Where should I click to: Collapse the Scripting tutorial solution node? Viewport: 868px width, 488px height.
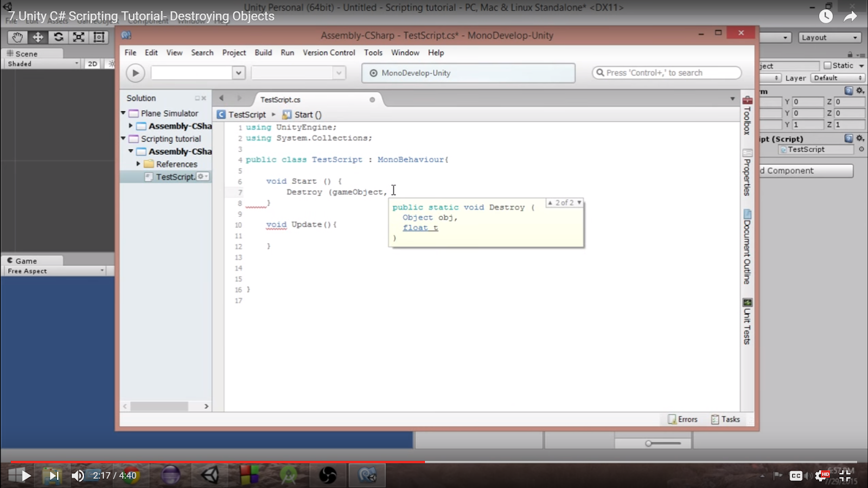pyautogui.click(x=124, y=139)
